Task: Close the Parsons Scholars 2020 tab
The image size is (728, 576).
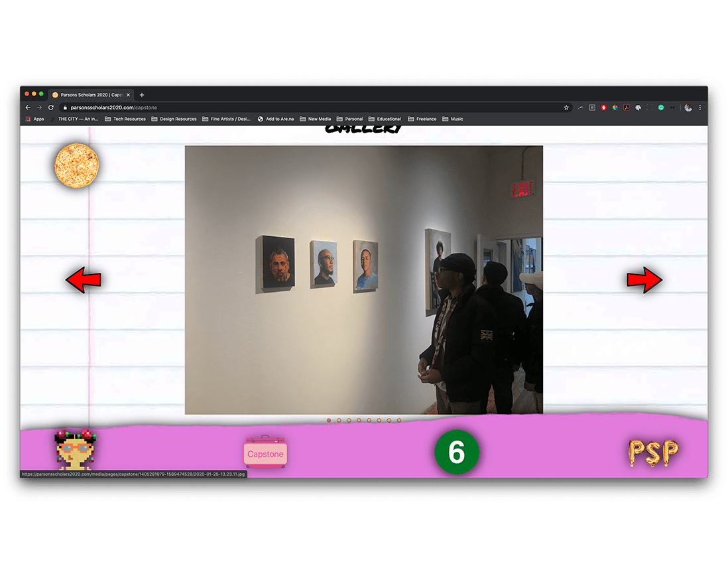Action: tap(129, 95)
